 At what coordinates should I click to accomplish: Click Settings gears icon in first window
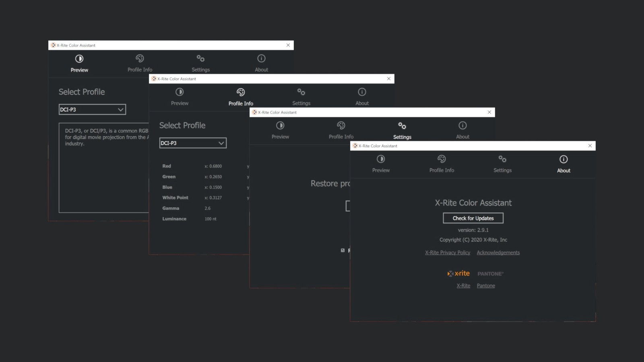coord(200,58)
